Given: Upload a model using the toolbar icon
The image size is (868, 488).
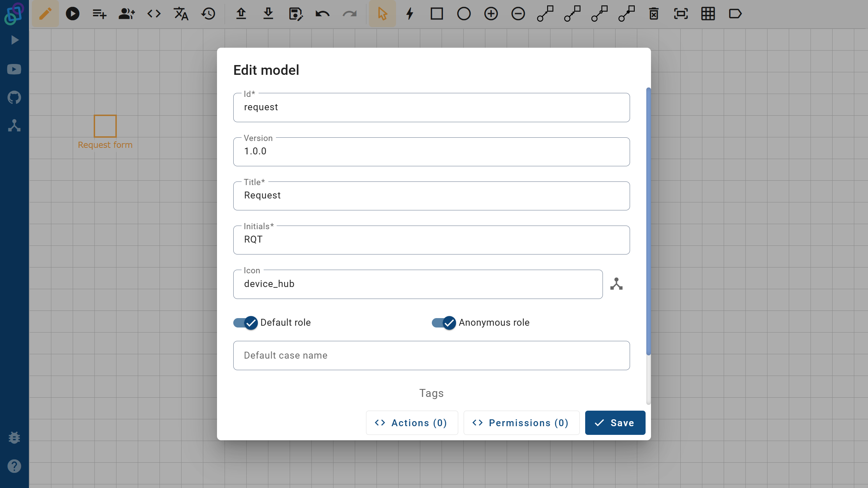Looking at the screenshot, I should [241, 14].
